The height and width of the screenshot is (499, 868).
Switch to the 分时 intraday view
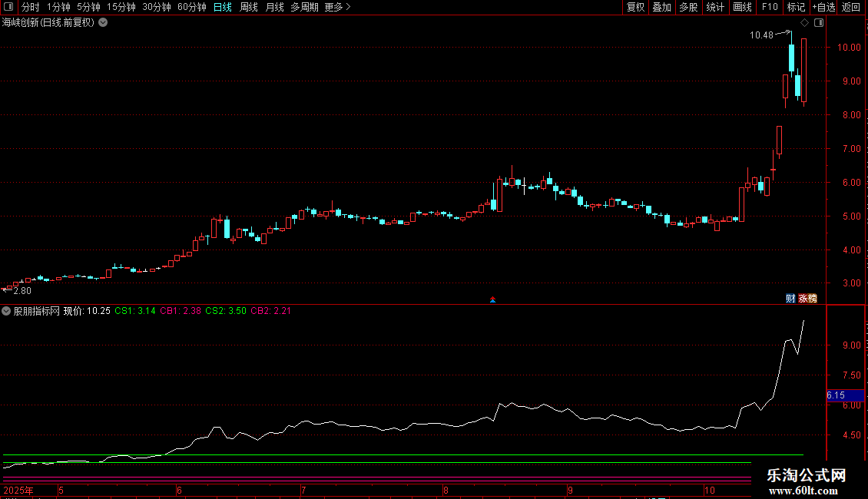30,7
